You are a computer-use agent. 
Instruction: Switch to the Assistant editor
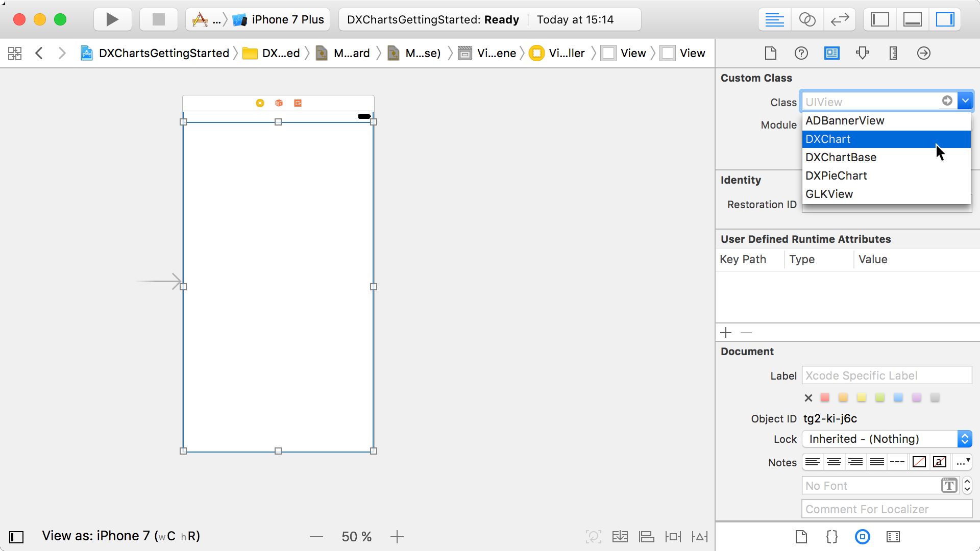(x=807, y=19)
